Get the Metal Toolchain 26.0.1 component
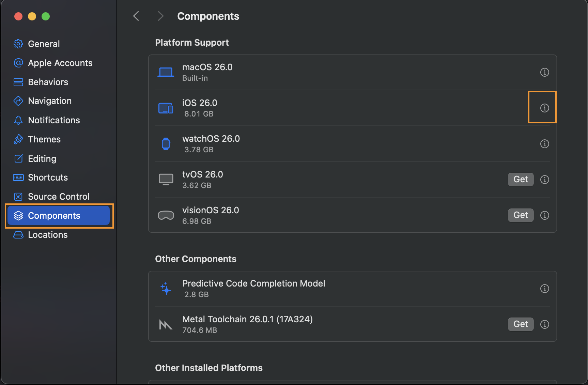The height and width of the screenshot is (385, 588). click(520, 324)
